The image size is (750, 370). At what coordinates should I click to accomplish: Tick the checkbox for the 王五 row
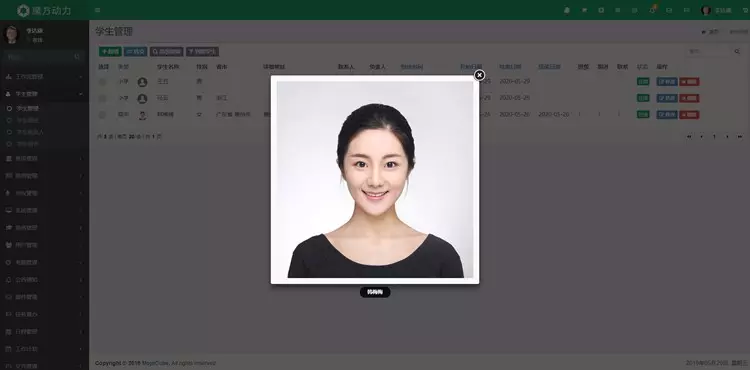(x=102, y=82)
